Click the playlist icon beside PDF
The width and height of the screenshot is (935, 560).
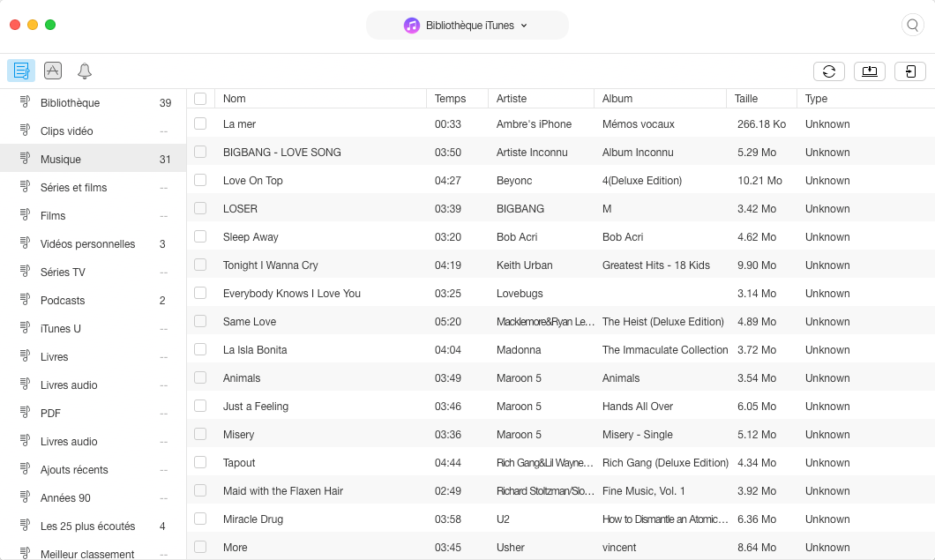tap(25, 412)
